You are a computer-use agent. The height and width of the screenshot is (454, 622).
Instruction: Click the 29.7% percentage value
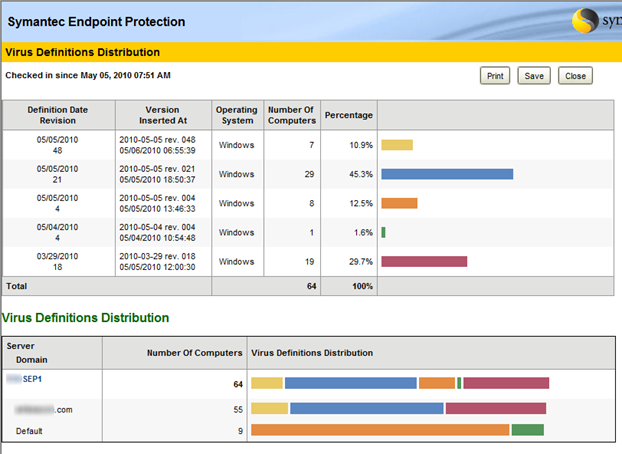pos(361,262)
